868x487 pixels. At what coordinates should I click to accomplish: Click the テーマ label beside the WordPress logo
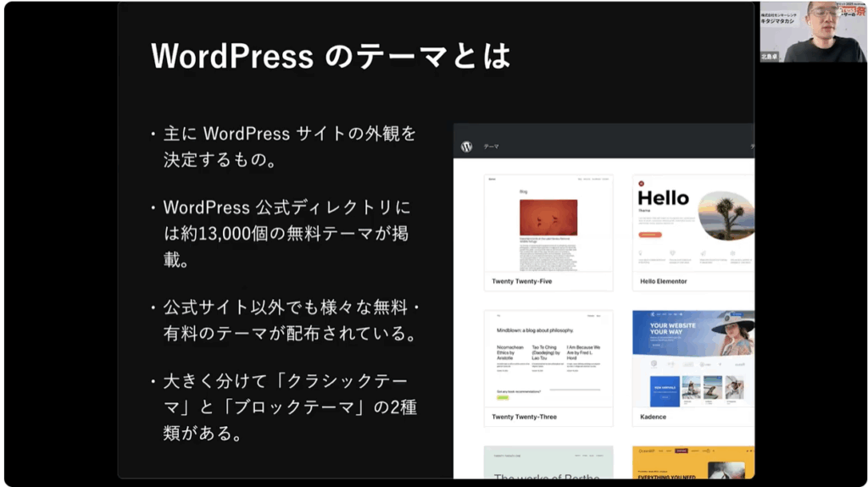pyautogui.click(x=491, y=147)
